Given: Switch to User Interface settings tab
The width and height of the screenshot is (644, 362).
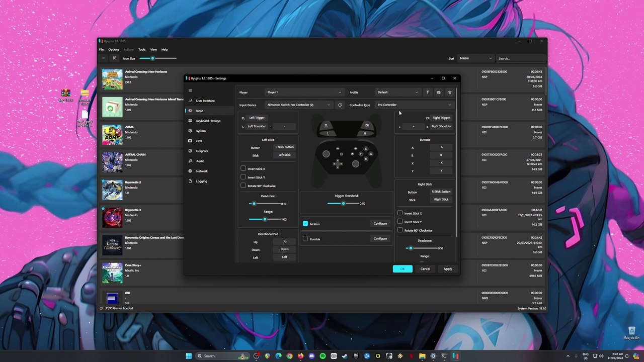Looking at the screenshot, I should click(209, 101).
